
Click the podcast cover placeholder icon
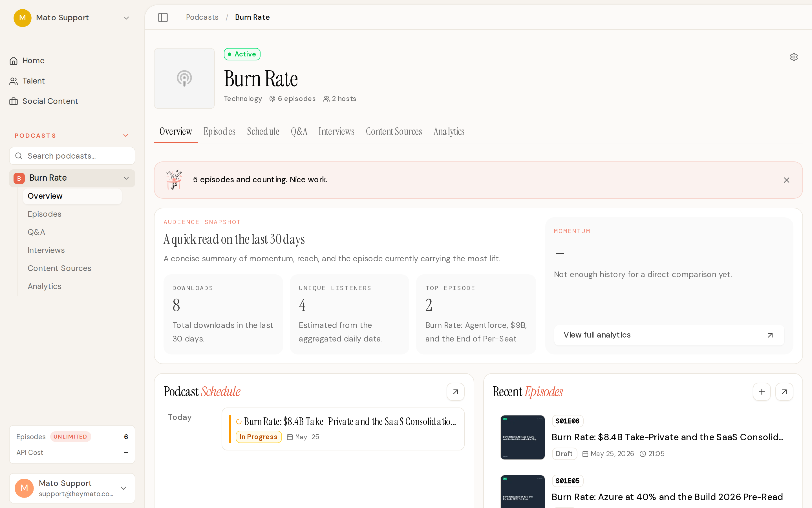click(184, 78)
